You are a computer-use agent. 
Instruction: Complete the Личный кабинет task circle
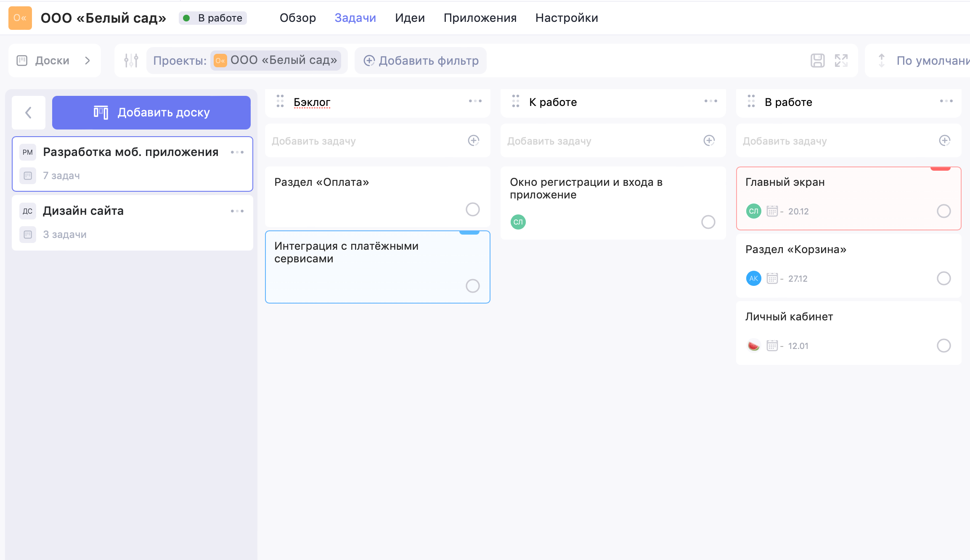[x=944, y=346]
